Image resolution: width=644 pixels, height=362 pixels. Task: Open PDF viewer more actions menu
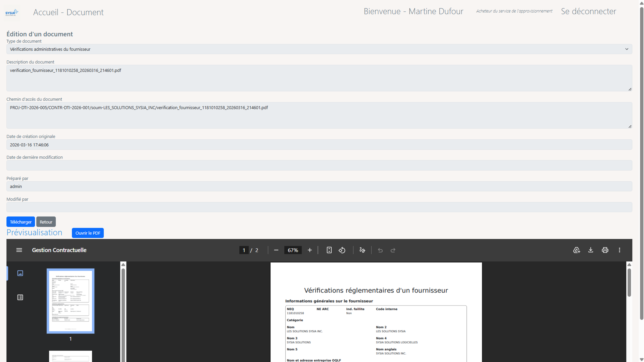[619, 250]
